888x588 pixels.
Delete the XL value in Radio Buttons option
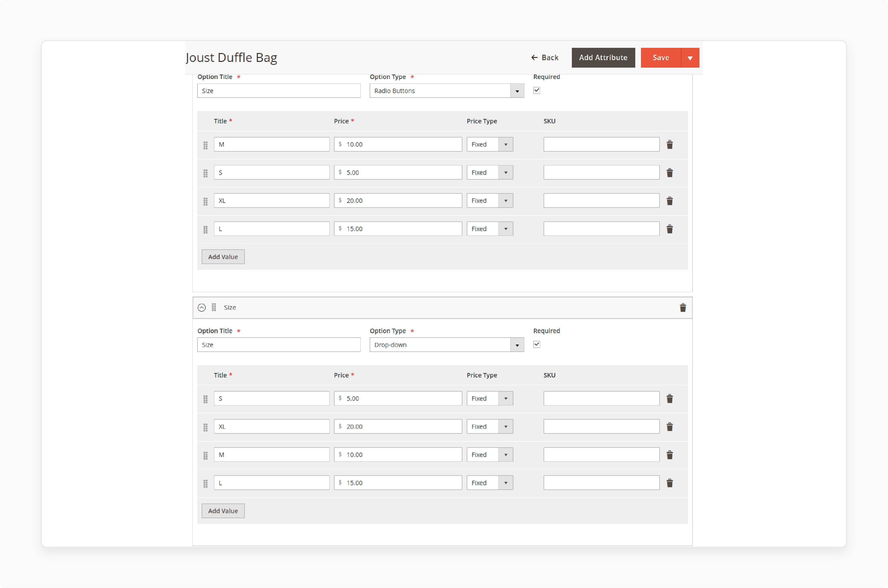[669, 201]
